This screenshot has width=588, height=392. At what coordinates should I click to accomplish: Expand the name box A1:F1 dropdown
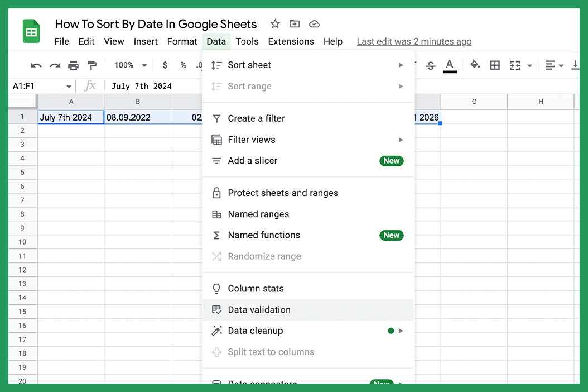pos(69,87)
